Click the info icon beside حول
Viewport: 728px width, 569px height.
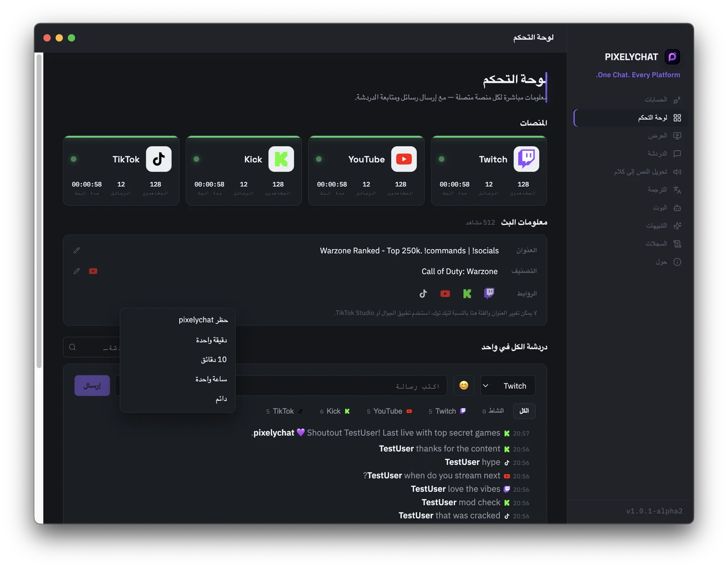pos(677,262)
